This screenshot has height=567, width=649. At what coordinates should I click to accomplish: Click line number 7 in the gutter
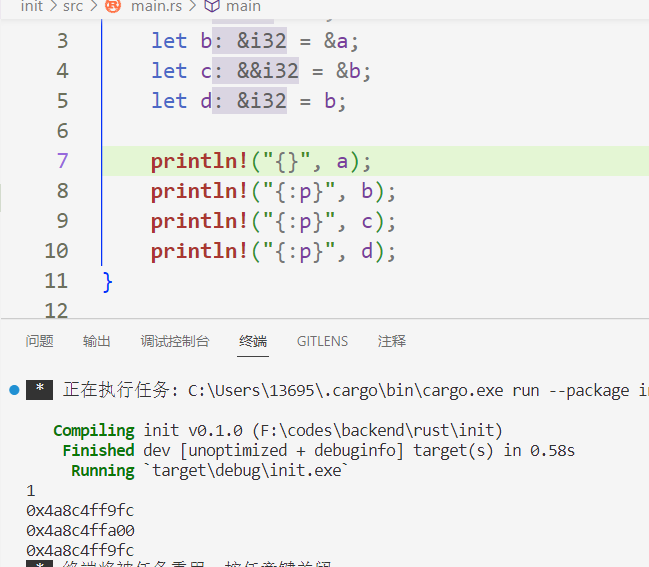point(62,161)
